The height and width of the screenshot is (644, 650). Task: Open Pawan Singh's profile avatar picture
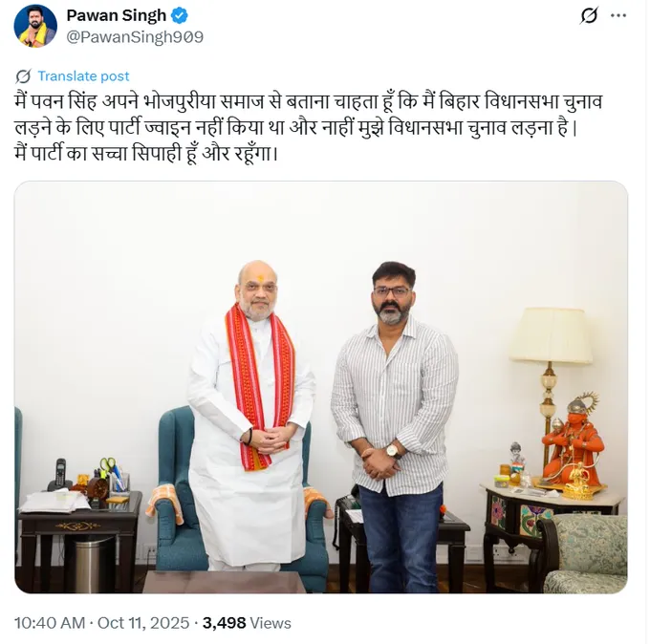(35, 26)
